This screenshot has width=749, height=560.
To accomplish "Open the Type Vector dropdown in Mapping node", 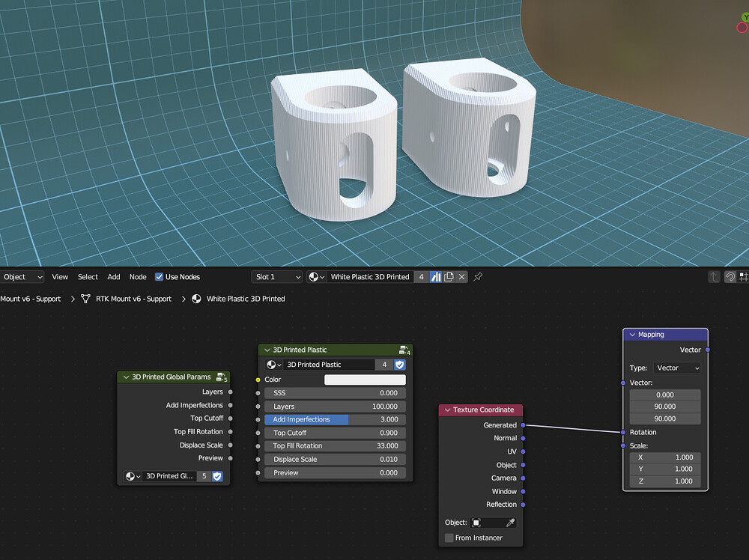I will tap(677, 368).
